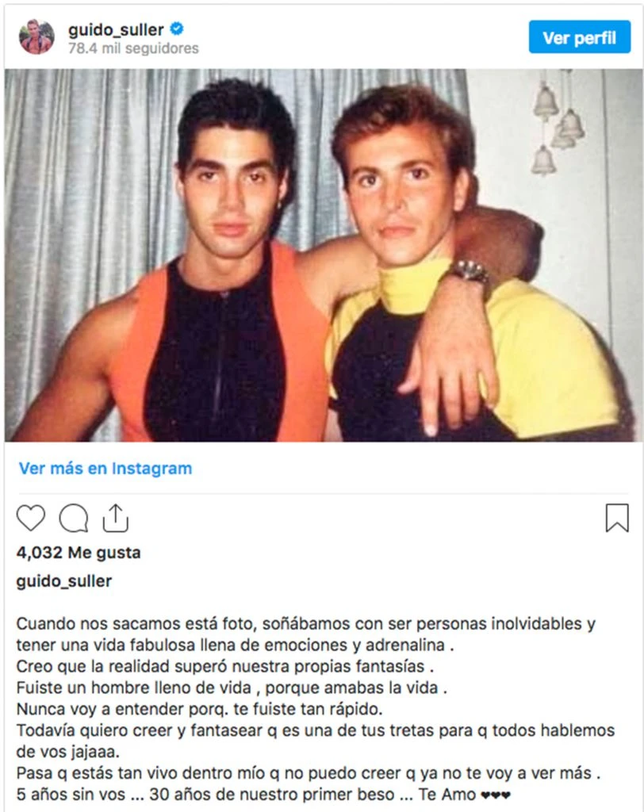This screenshot has width=644, height=812.
Task: Click the 78.4 mil seguidores text
Action: click(x=134, y=48)
